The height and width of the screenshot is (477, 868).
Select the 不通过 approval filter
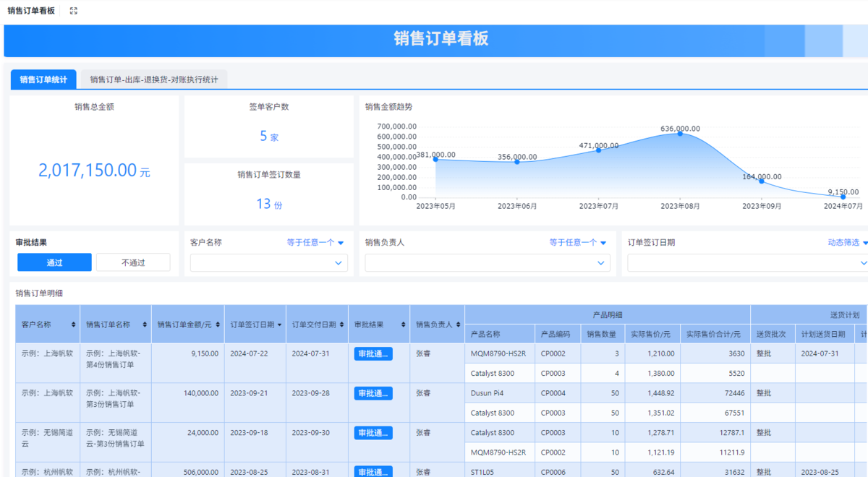point(133,262)
